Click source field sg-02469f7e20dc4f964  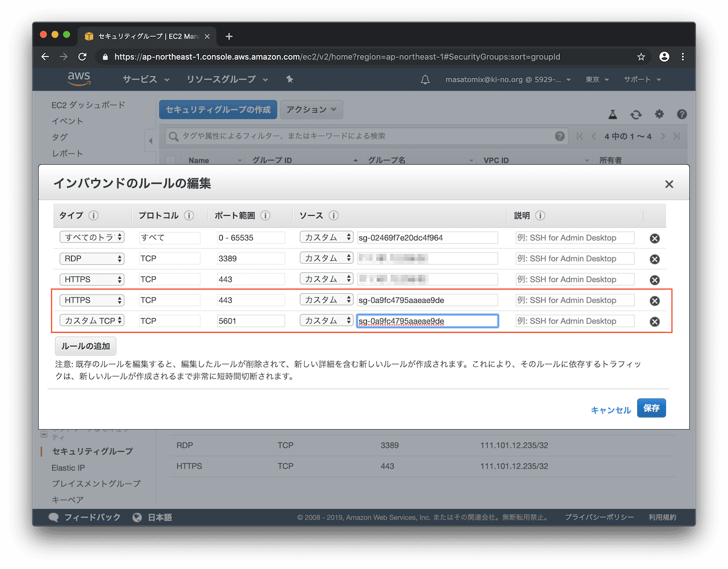[427, 238]
